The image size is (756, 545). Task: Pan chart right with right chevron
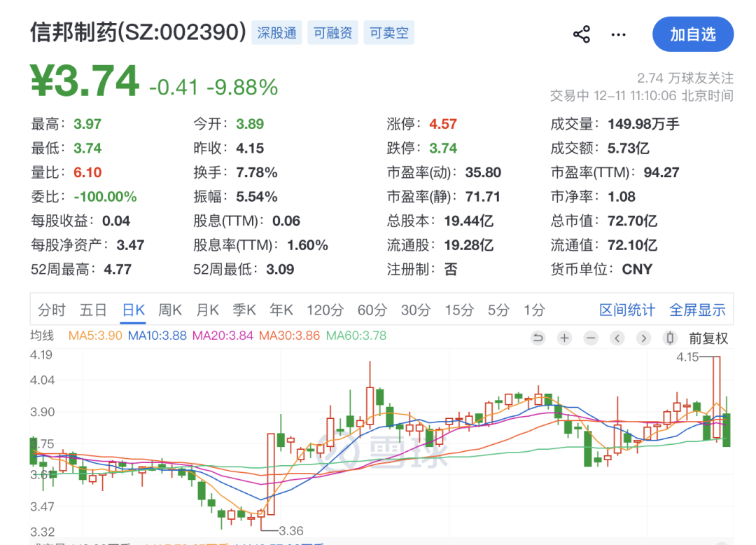coord(644,338)
